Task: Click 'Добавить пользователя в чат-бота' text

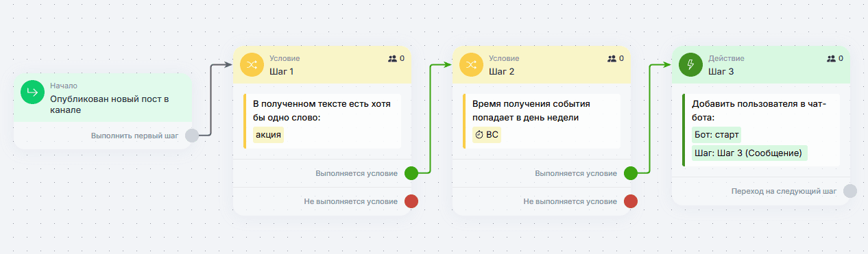Action: coord(759,111)
